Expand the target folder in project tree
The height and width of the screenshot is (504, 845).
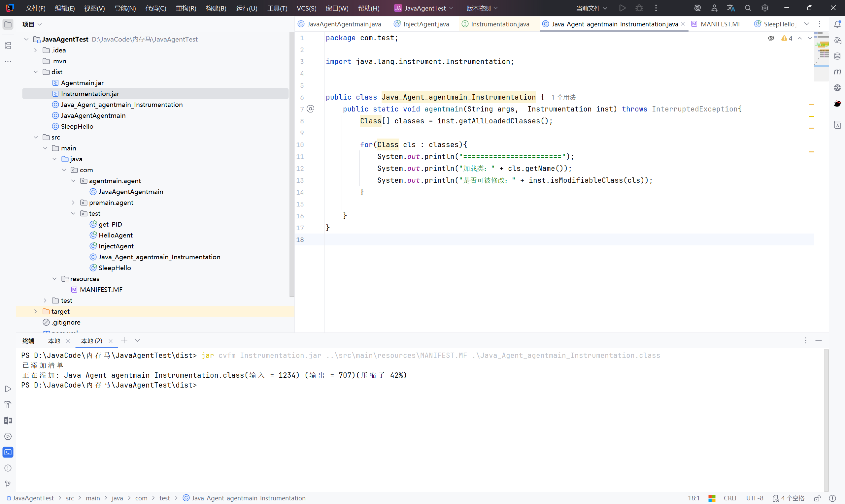[x=35, y=311]
